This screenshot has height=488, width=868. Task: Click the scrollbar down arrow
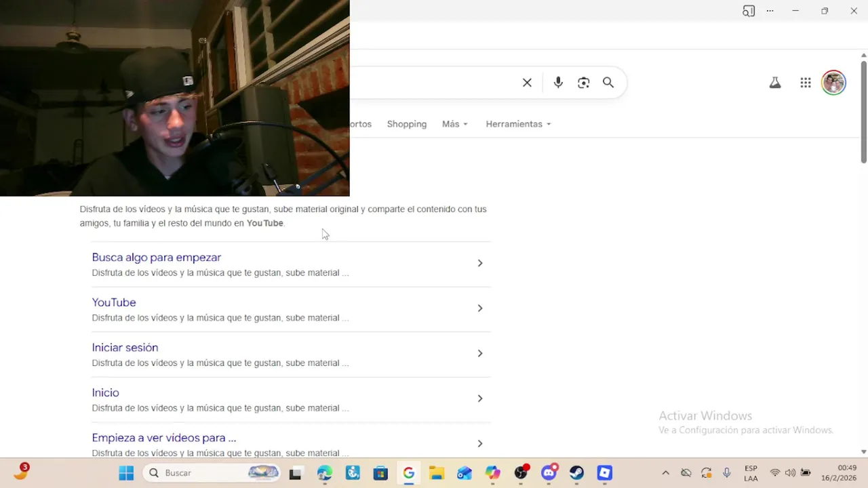click(x=863, y=451)
